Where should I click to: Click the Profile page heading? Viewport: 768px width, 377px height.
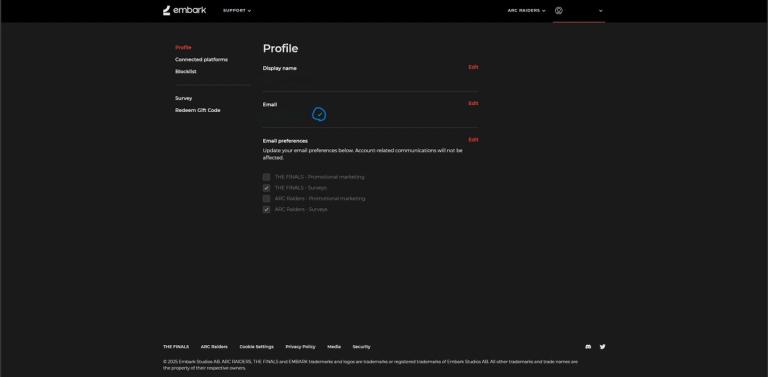[280, 48]
